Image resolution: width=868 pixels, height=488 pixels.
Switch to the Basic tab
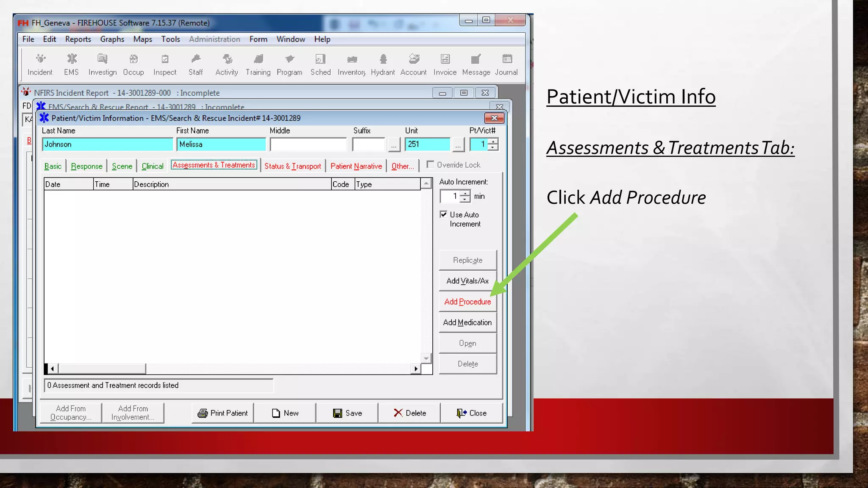(53, 166)
